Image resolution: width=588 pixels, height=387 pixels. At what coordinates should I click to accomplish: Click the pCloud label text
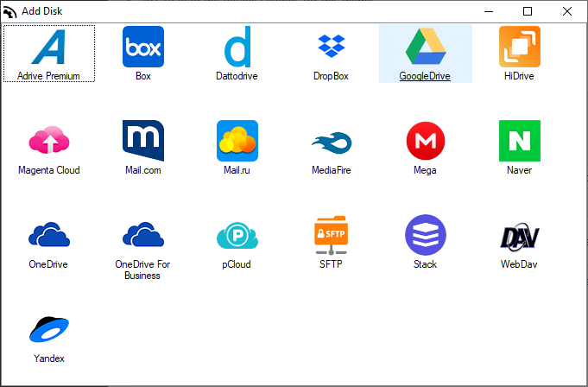coord(237,264)
